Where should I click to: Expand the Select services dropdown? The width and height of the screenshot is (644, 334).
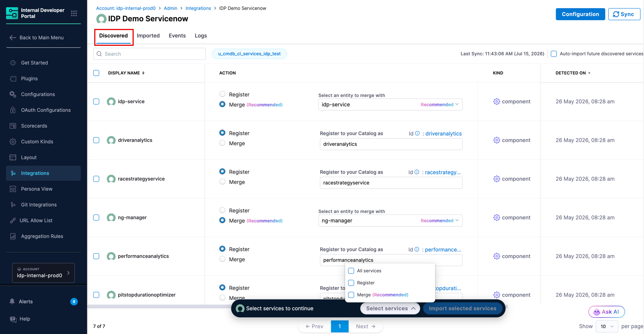pos(391,308)
